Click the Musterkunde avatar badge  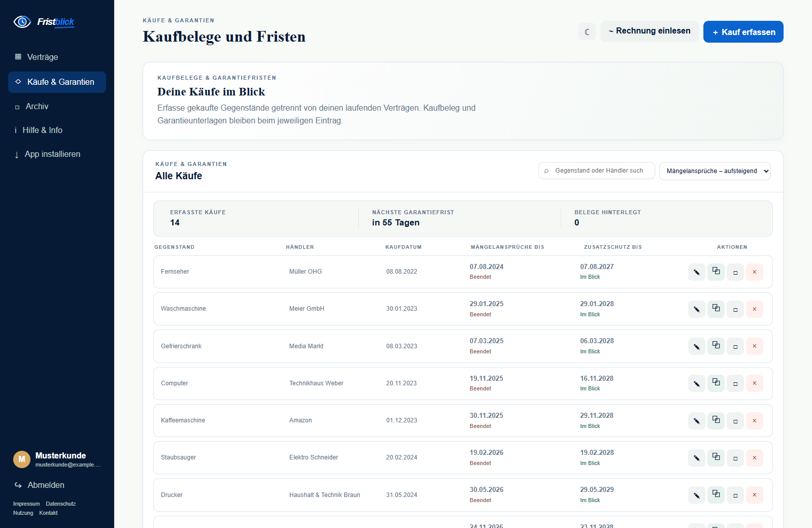pyautogui.click(x=22, y=459)
